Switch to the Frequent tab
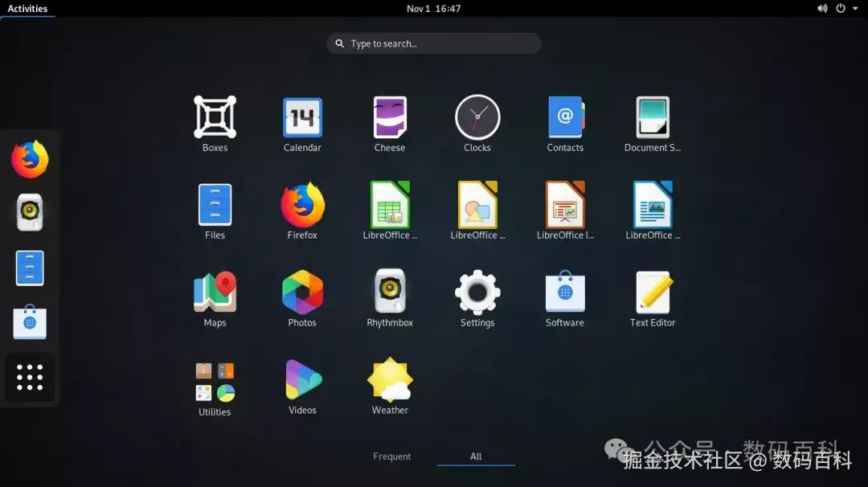Screen dimensions: 868x487 point(392,456)
